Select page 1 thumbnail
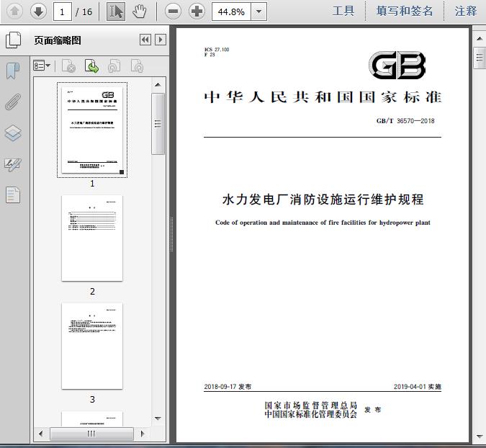The image size is (486, 448). click(92, 130)
